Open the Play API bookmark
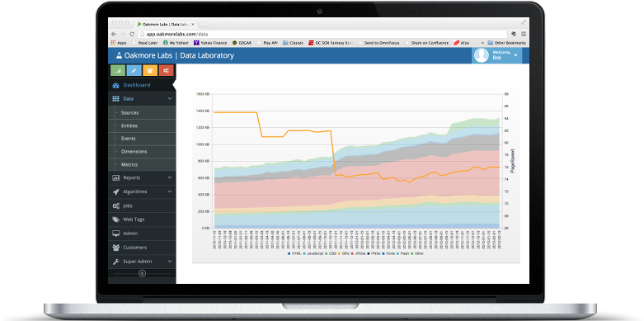Image resolution: width=644 pixels, height=321 pixels. [268, 43]
